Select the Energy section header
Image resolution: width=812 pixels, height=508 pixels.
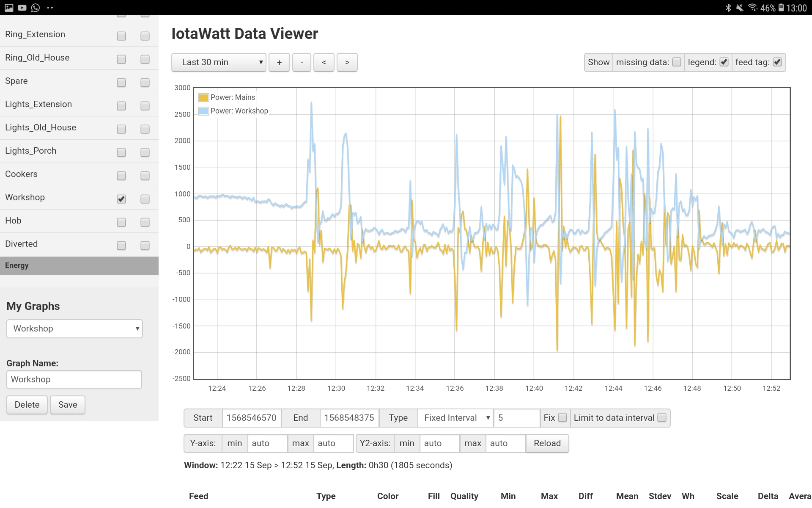tap(79, 265)
